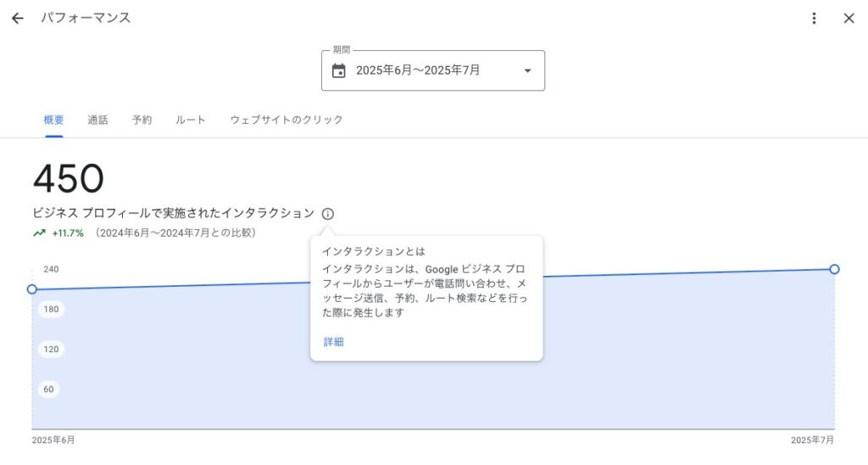Click the 2024年6月〜2024年7月との比較 comparison text
The width and height of the screenshot is (868, 465).
pos(176,233)
